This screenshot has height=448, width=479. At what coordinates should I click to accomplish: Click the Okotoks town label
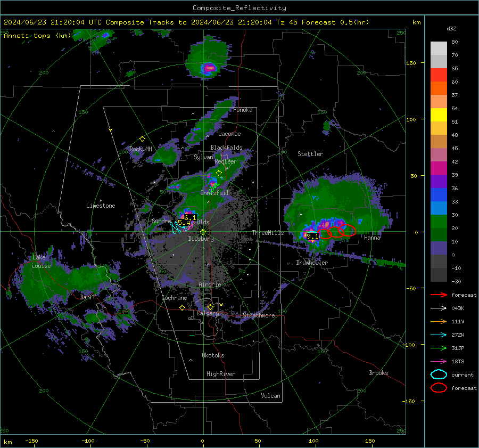tap(213, 355)
